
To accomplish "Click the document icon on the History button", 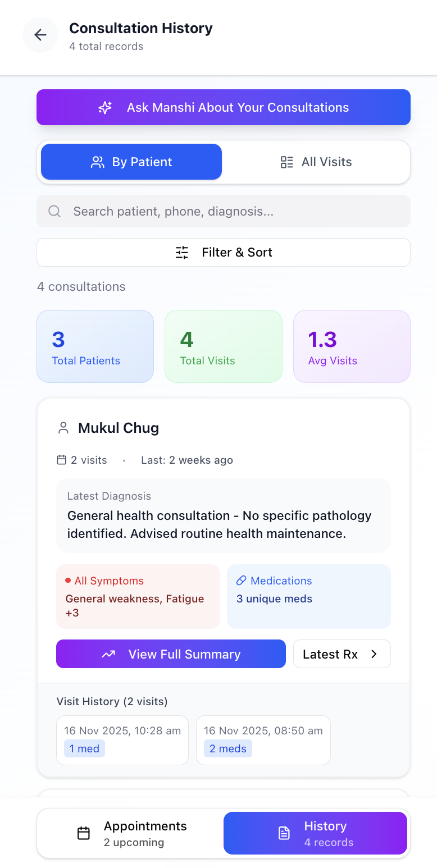I will (x=285, y=833).
